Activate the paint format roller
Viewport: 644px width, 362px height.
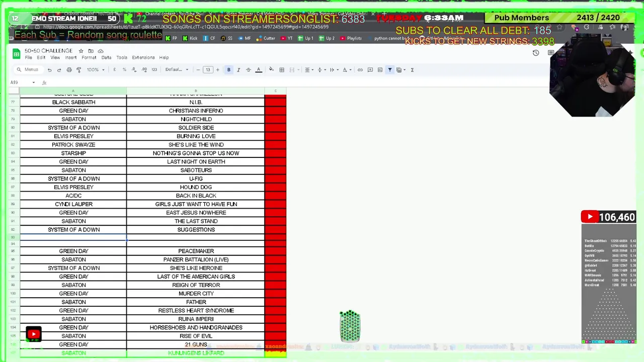point(78,70)
